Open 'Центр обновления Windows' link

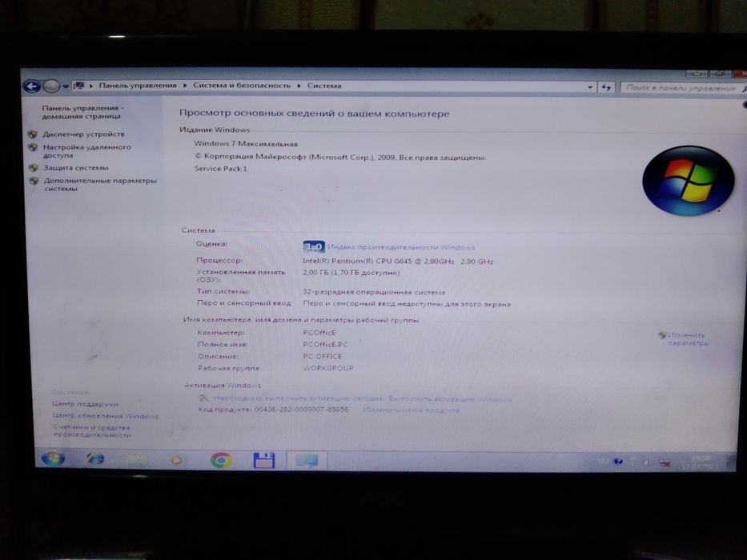[x=106, y=416]
